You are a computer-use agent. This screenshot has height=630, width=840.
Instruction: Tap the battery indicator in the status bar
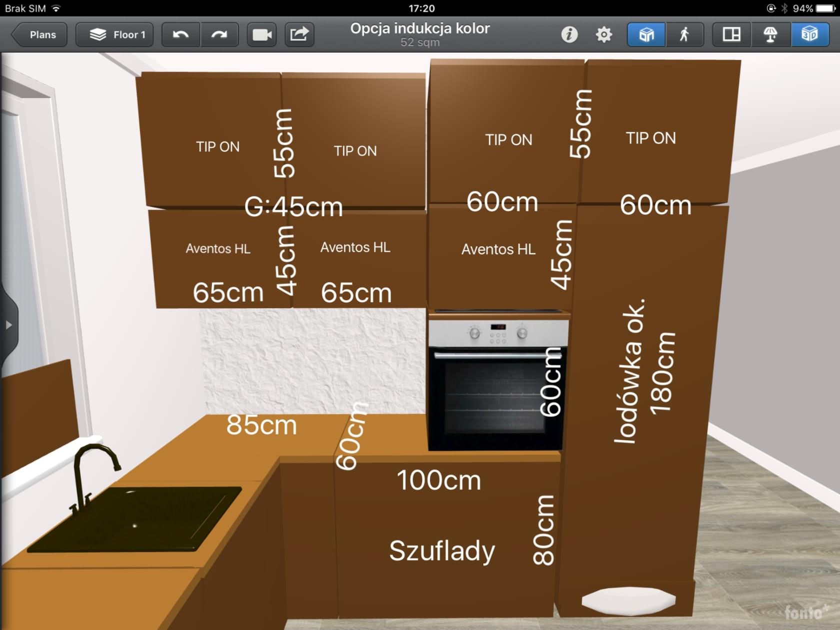825,8
